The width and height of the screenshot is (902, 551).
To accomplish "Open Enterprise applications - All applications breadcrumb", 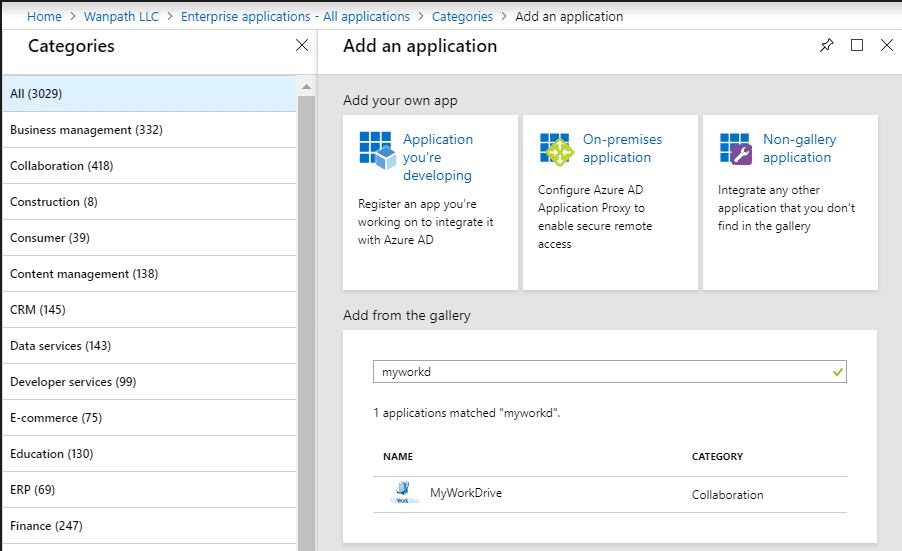I will [x=295, y=16].
